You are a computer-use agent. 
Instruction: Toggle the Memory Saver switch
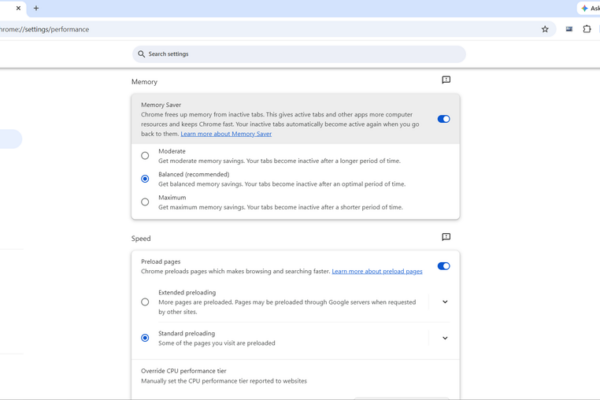click(x=443, y=119)
